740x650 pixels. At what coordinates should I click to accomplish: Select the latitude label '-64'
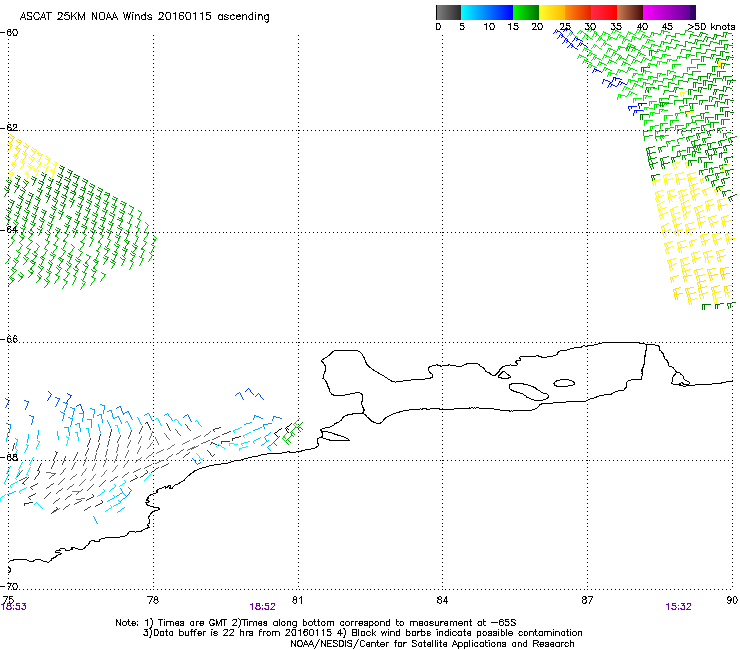click(9, 230)
